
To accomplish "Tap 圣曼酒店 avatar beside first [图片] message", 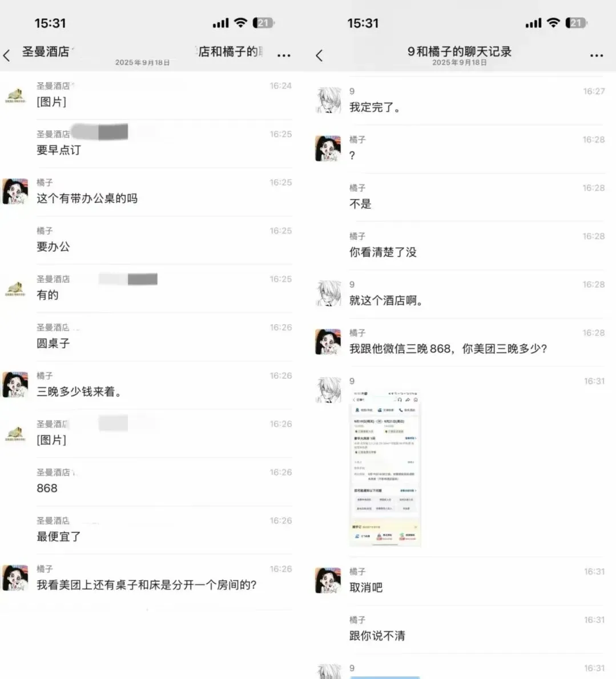I will tap(15, 95).
